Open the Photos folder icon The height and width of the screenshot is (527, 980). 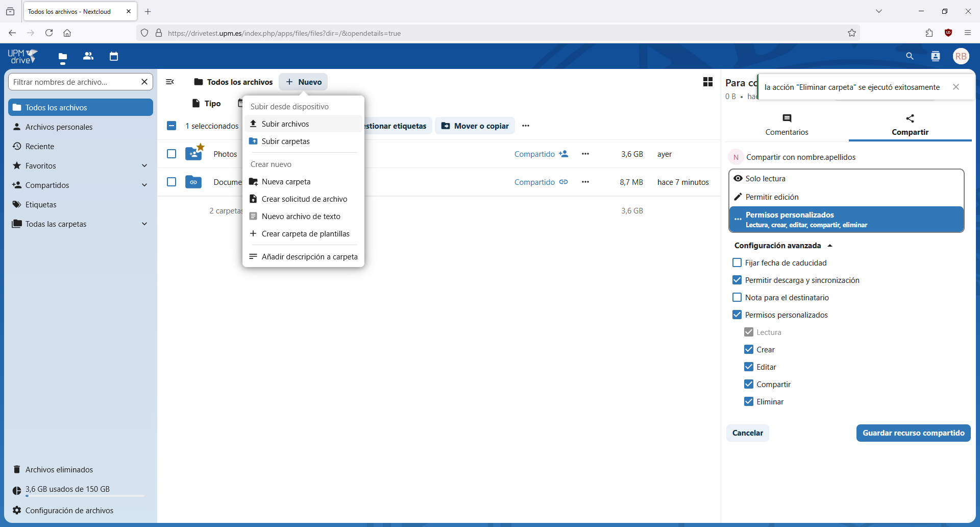(194, 154)
